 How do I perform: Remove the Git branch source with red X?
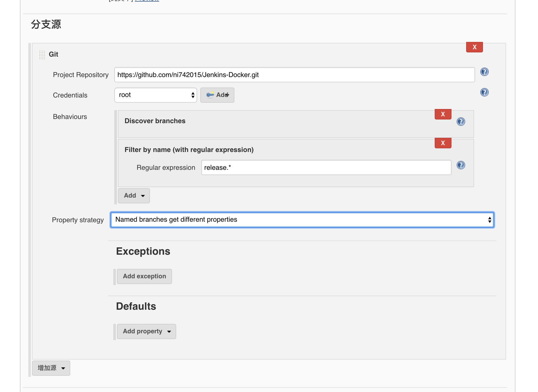pos(474,47)
